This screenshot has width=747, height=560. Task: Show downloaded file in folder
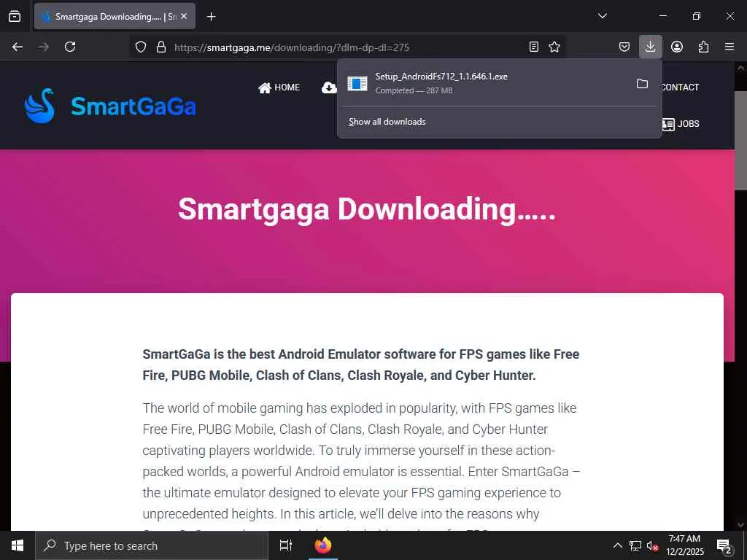[x=642, y=84]
